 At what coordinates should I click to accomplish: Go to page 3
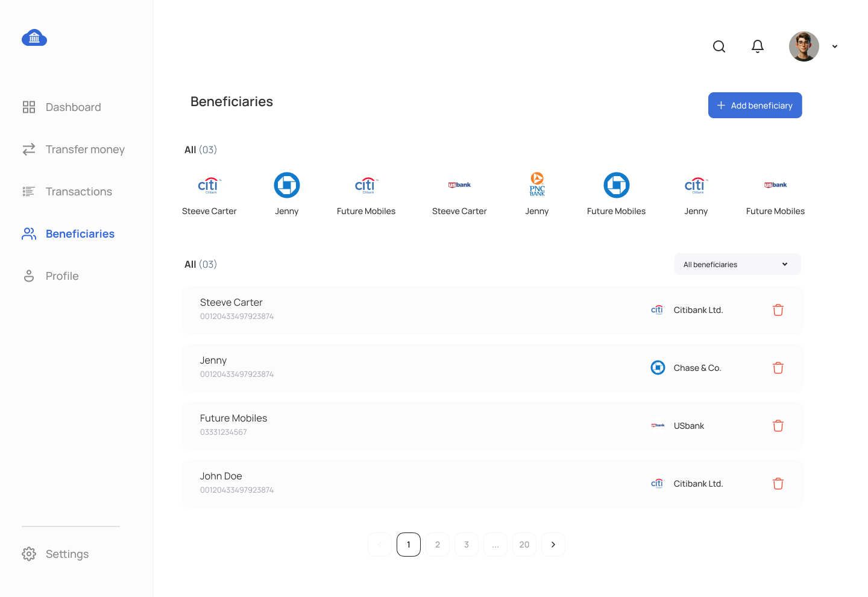point(467,545)
